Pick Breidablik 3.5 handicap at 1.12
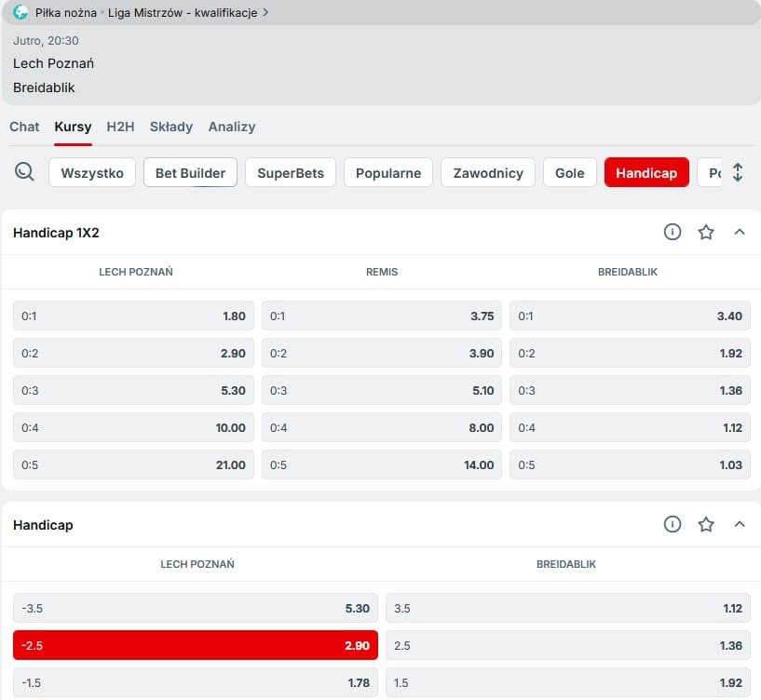 coord(568,608)
